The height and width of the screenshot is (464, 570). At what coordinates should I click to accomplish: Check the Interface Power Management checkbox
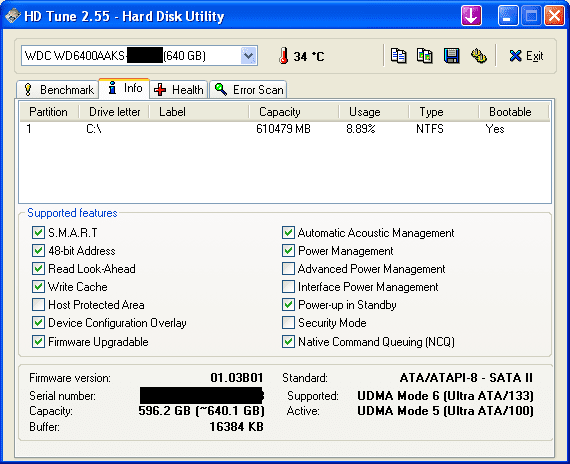(x=288, y=287)
